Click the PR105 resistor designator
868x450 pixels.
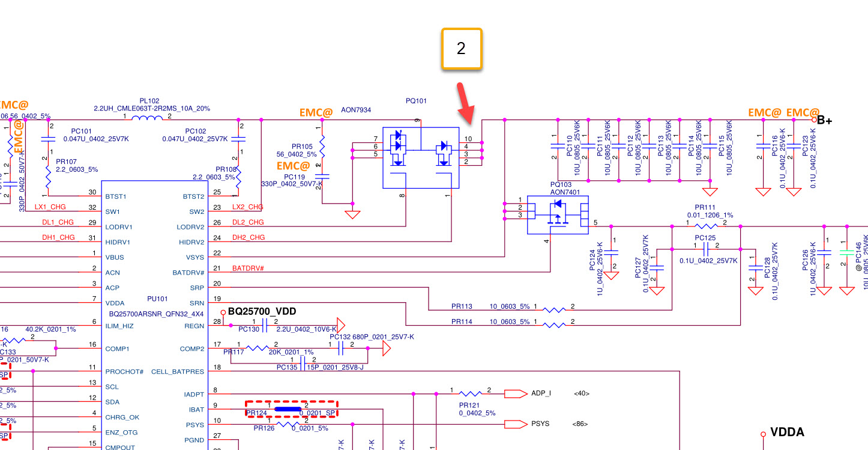(302, 147)
